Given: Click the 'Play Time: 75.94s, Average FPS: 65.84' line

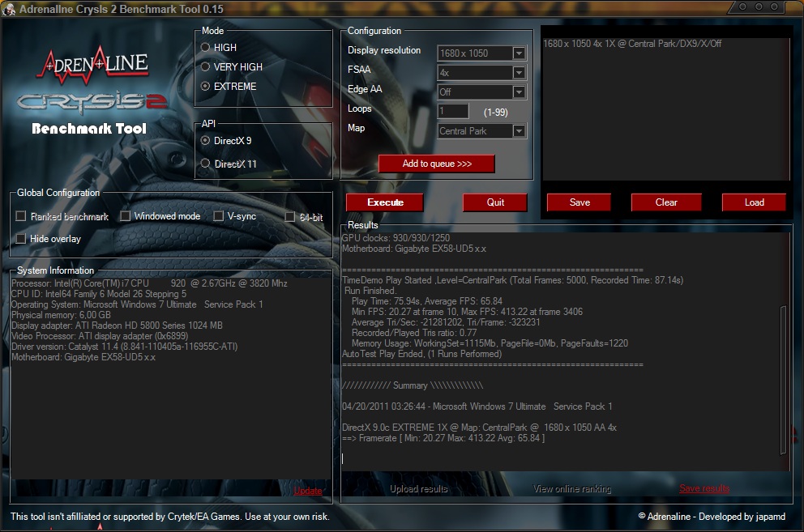Looking at the screenshot, I should 426,301.
